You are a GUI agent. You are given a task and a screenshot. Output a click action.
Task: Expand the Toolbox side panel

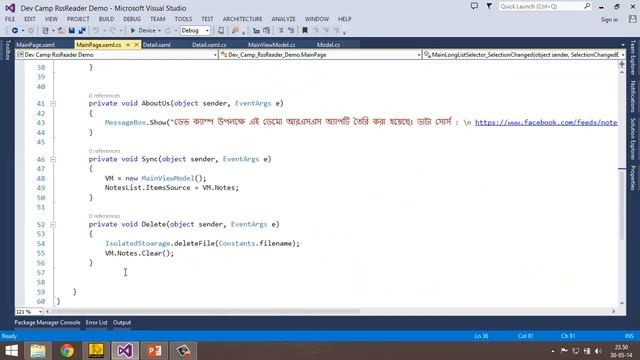point(7,50)
